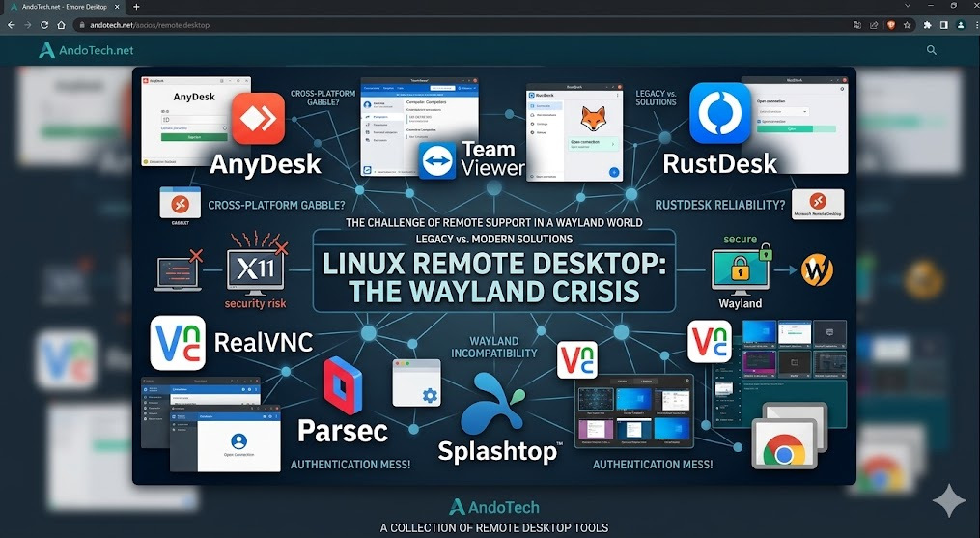Reload the current page
Screen dimensions: 980x538
click(x=44, y=25)
